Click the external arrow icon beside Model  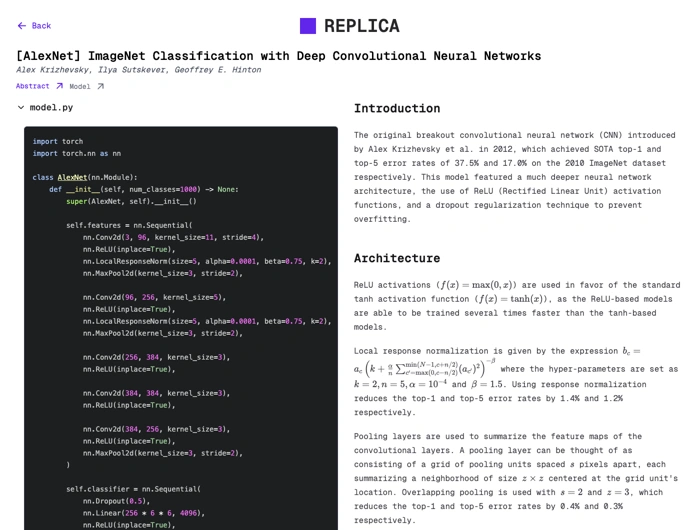(100, 87)
